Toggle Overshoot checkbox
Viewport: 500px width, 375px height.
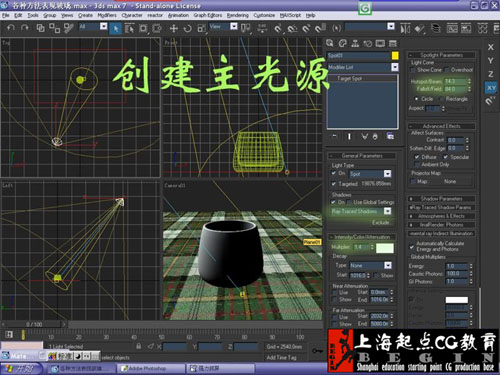tap(447, 70)
